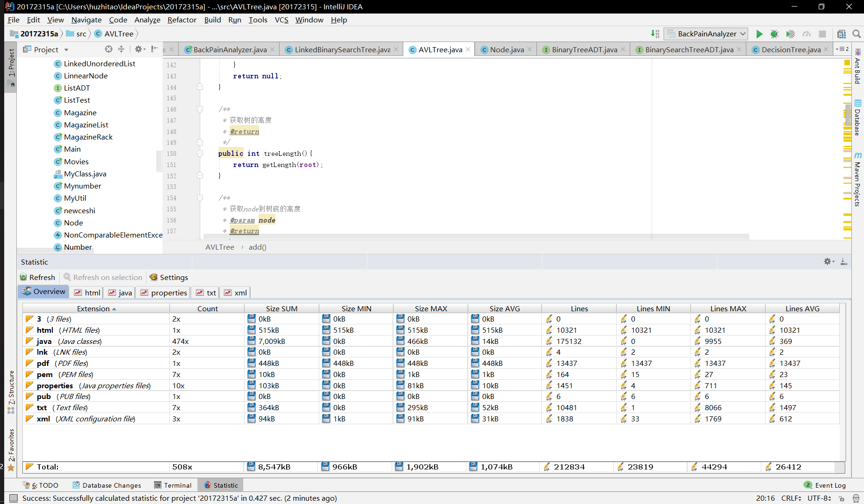864x504 pixels.
Task: Toggle the Database side panel
Action: [857, 117]
